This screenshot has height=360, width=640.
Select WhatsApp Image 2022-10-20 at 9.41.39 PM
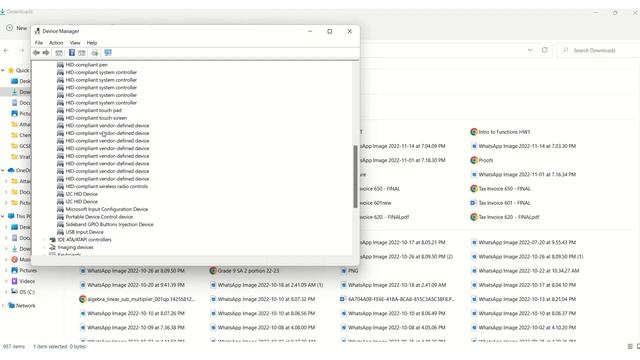136,285
